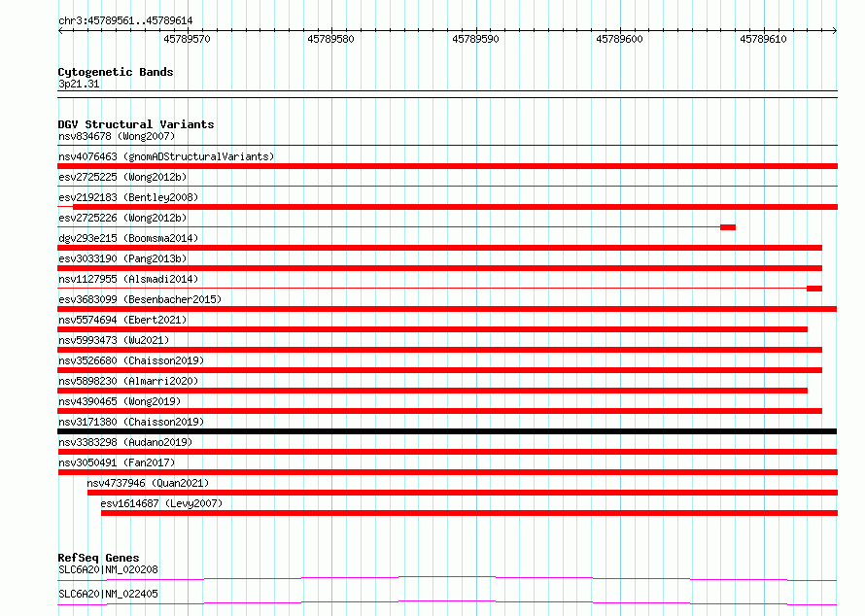
Task: Click the SLC6A20|NM_020208 gene label
Action: pyautogui.click(x=108, y=569)
